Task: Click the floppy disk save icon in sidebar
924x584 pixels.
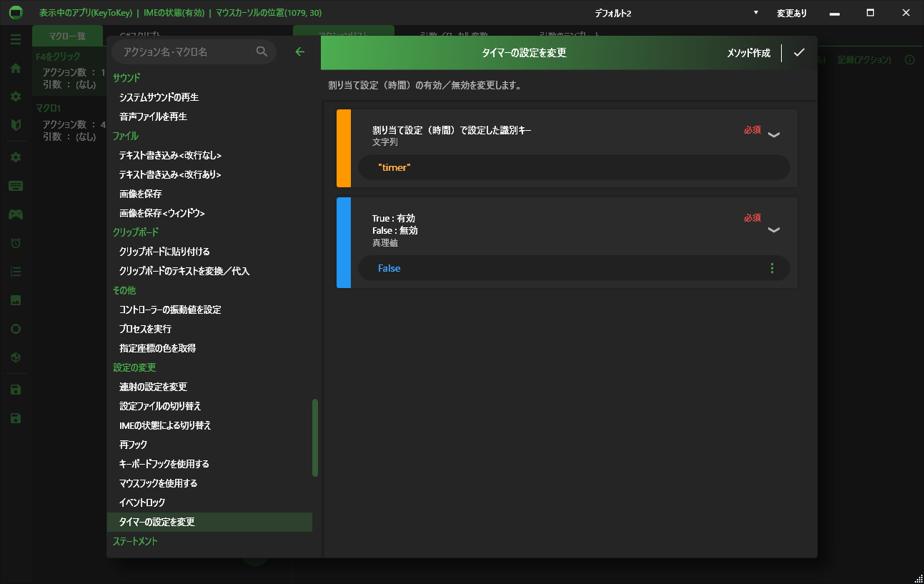Action: tap(16, 388)
